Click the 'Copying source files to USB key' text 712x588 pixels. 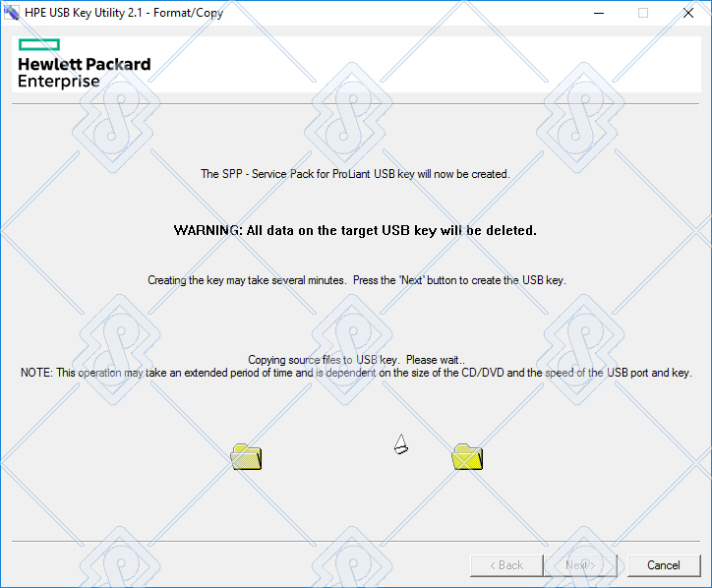[356, 360]
